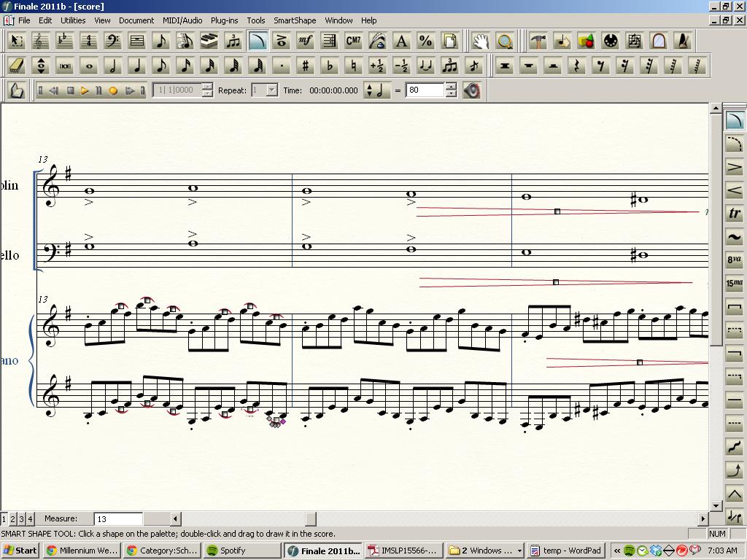Image resolution: width=747 pixels, height=560 pixels.
Task: Select the Measure tool
Action: click(x=136, y=41)
